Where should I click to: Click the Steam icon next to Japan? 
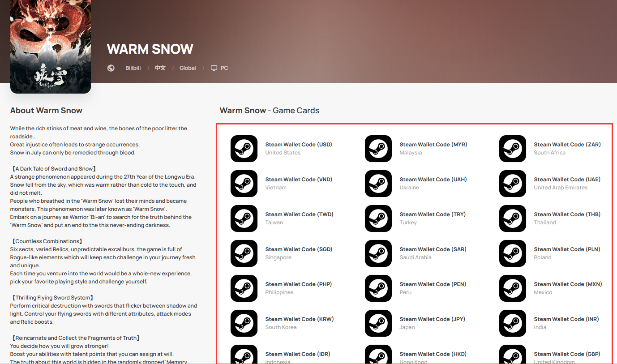[x=378, y=323]
